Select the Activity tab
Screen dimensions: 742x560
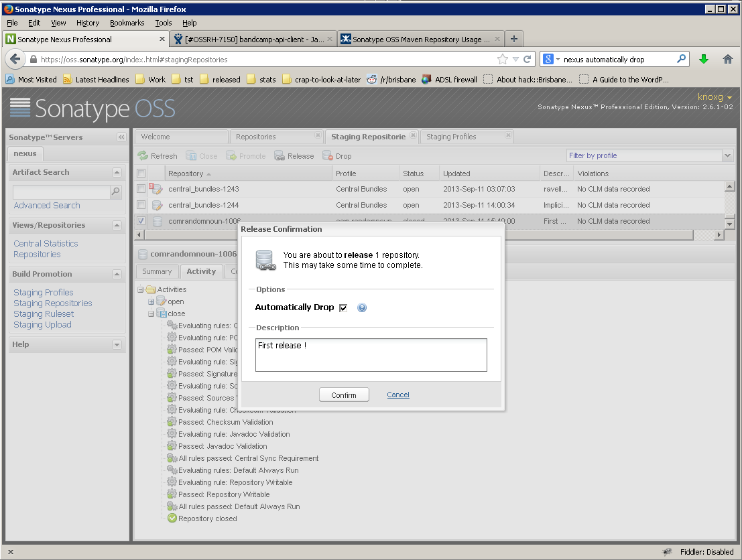(201, 271)
